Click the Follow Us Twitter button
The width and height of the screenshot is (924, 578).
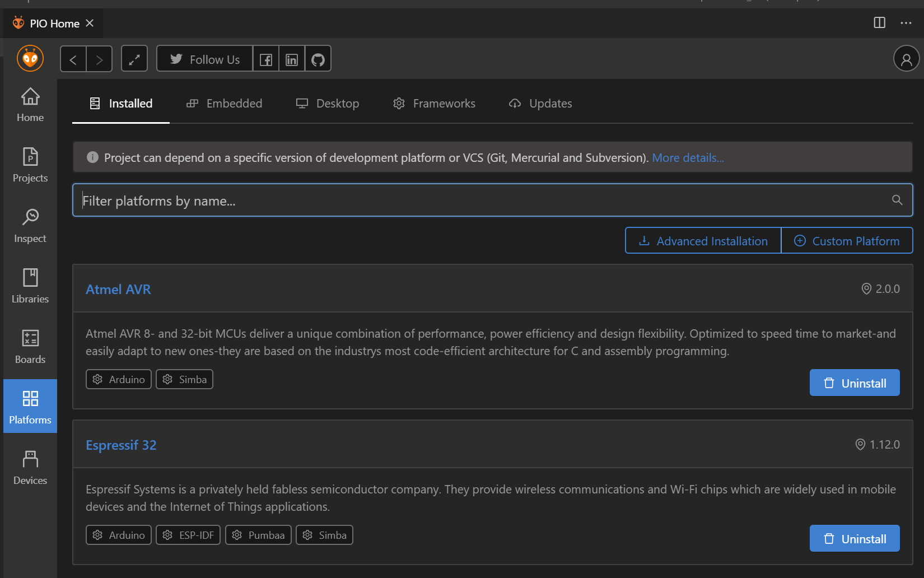(205, 59)
